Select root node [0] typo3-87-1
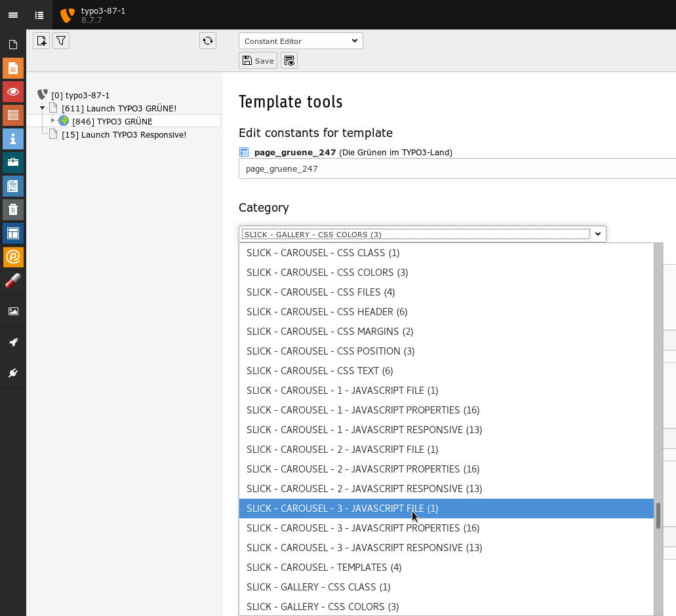The width and height of the screenshot is (676, 616). pos(80,95)
